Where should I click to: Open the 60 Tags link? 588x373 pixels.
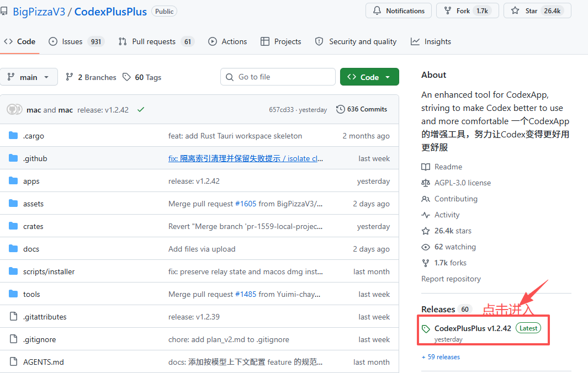(x=142, y=77)
